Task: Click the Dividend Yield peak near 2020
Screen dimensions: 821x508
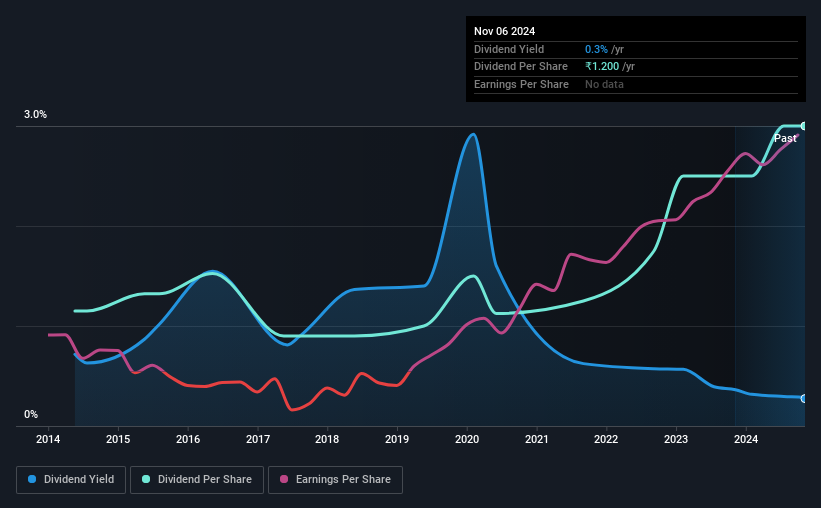Action: pyautogui.click(x=472, y=135)
